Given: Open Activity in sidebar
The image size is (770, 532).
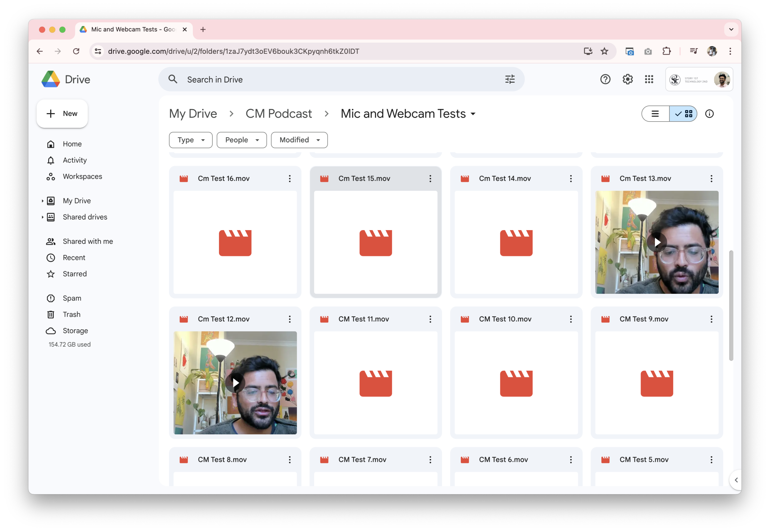Looking at the screenshot, I should (75, 160).
